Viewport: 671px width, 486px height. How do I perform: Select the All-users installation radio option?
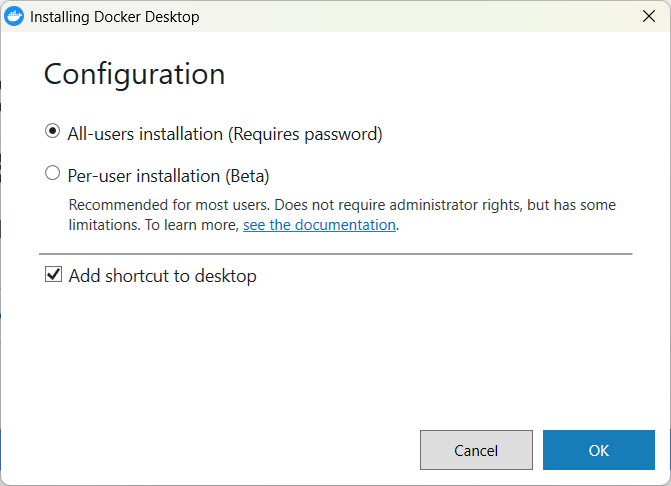[53, 131]
